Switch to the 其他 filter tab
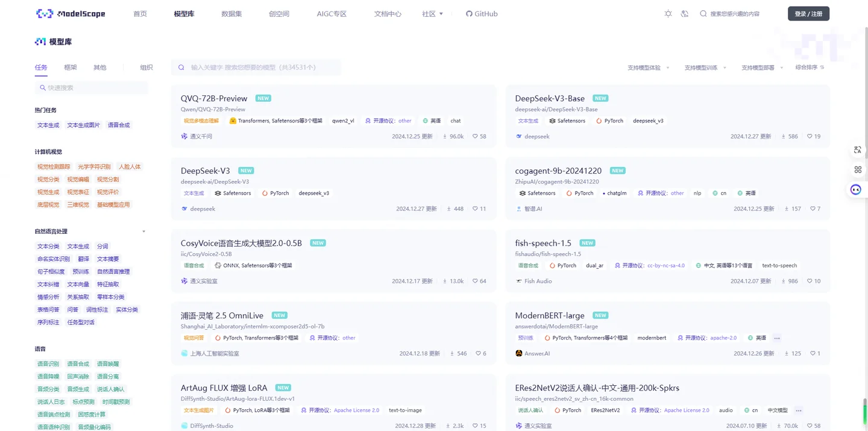The height and width of the screenshot is (431, 868). 99,68
